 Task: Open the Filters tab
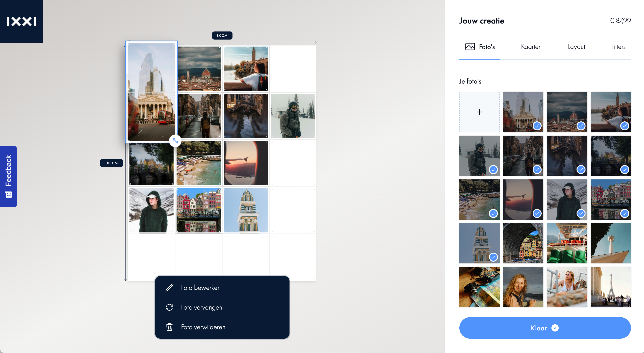pos(618,47)
